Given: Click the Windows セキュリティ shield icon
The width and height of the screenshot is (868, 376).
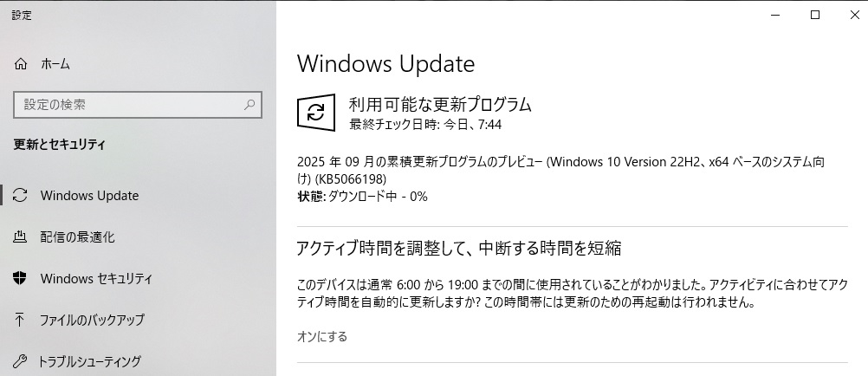Looking at the screenshot, I should [22, 278].
